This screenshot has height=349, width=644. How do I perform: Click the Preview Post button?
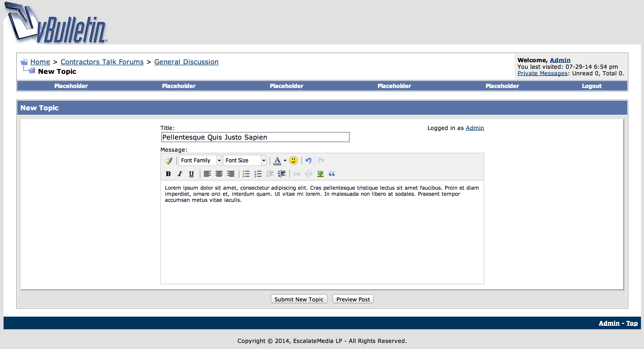click(353, 299)
